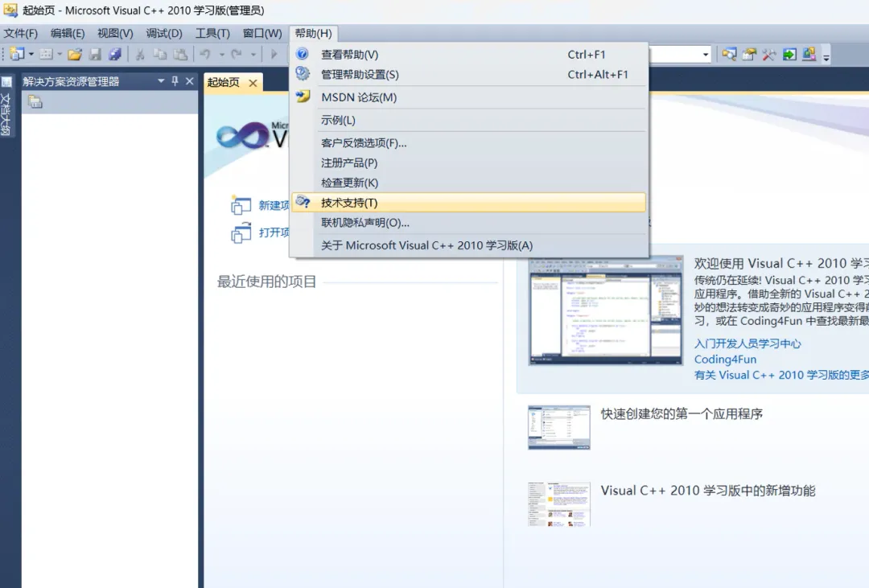Open the 编辑(E) Edit menu
Viewport: 869px width, 588px height.
[x=68, y=33]
